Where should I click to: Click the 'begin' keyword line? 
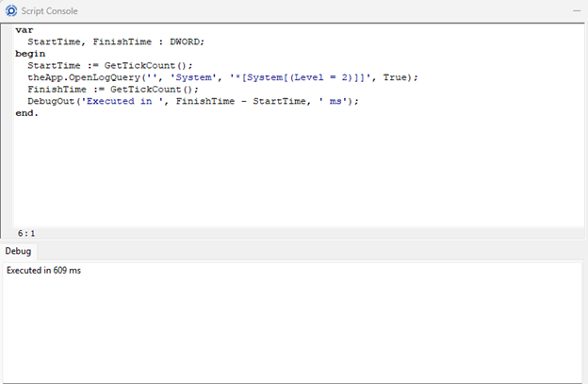coord(30,54)
